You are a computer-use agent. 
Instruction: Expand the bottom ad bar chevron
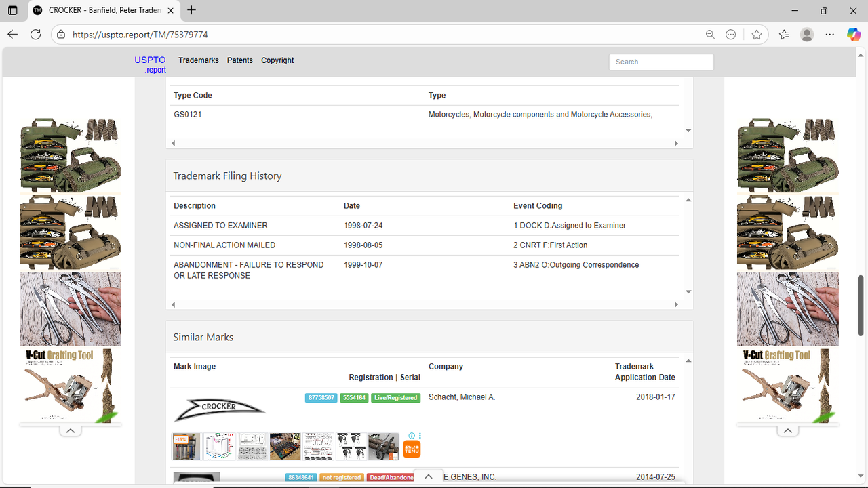pyautogui.click(x=429, y=477)
